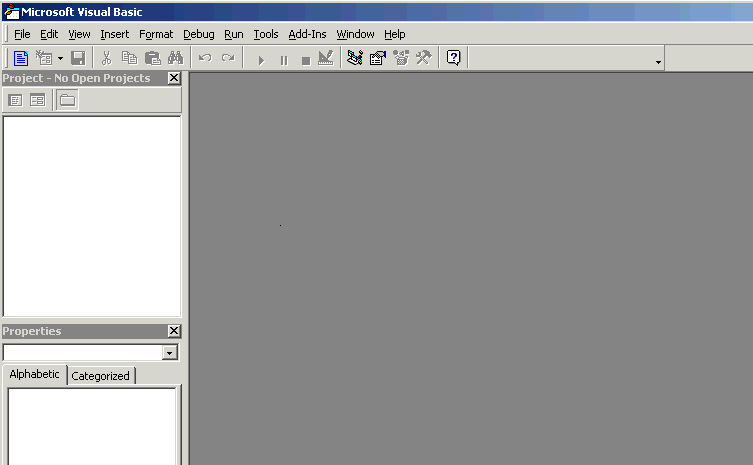
Task: Open the File menu
Action: click(22, 34)
